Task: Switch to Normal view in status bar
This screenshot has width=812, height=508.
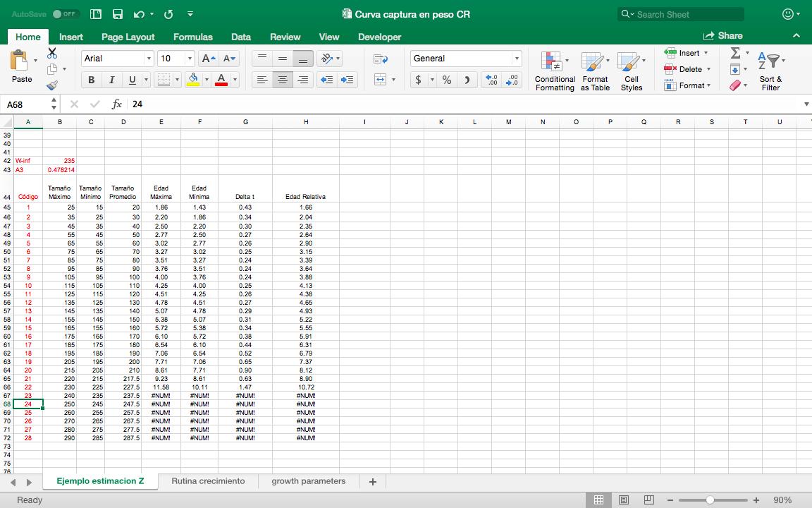Action: tap(598, 500)
